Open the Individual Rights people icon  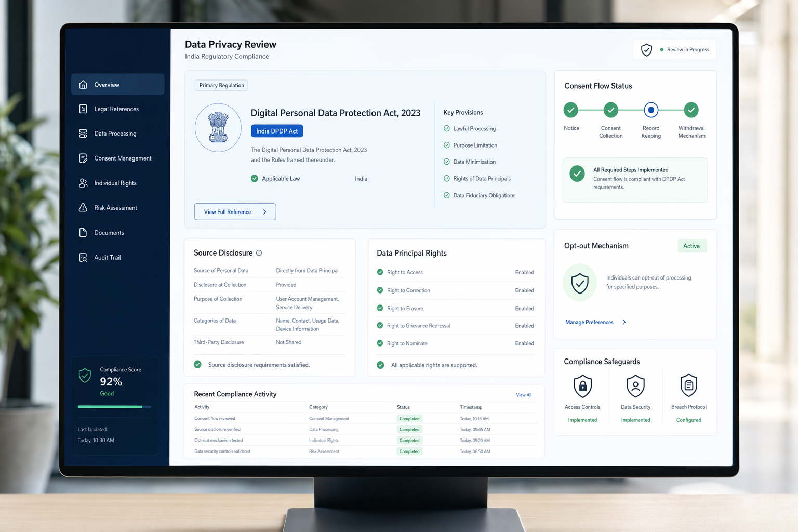coord(83,183)
